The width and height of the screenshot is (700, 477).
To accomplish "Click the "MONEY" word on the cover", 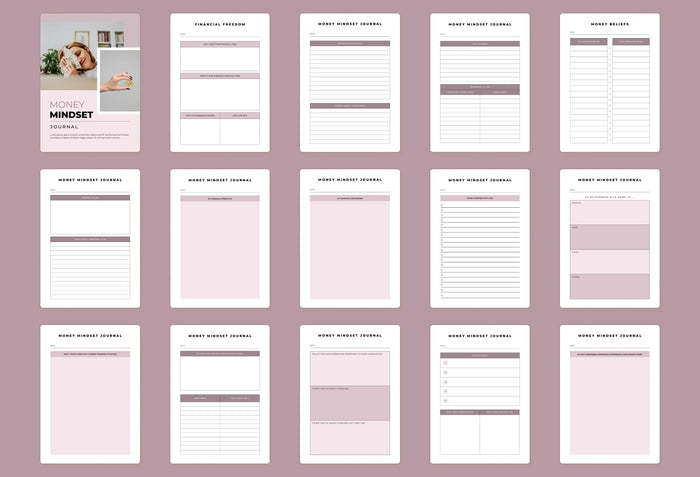I will pos(67,105).
